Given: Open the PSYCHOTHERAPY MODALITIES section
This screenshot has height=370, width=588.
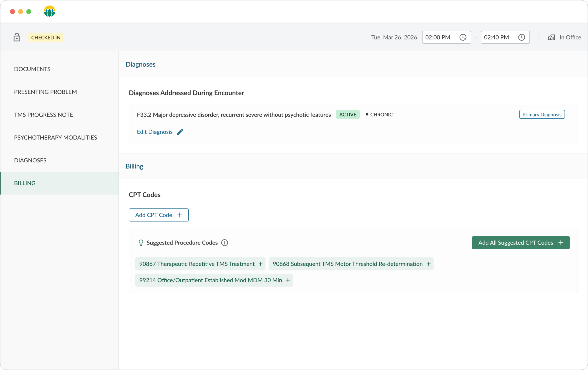Looking at the screenshot, I should point(55,137).
